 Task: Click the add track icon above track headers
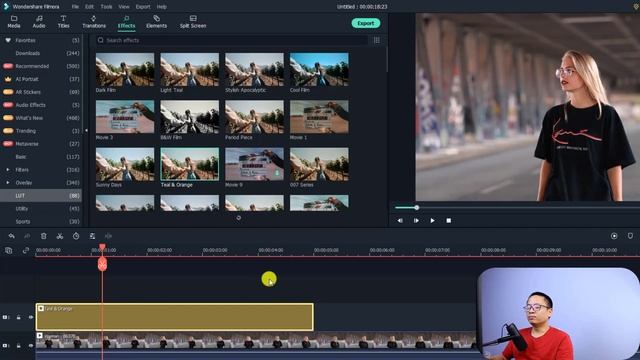[9, 250]
